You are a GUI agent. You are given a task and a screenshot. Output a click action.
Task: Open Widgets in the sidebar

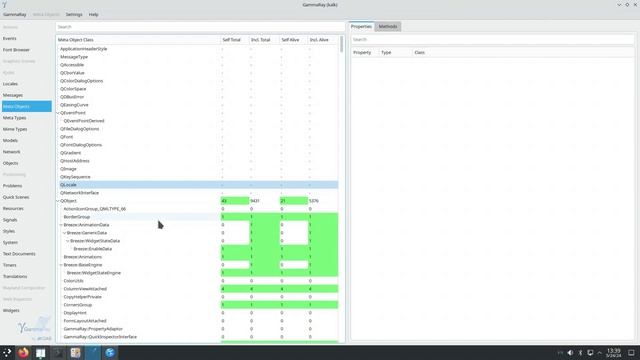click(27, 311)
